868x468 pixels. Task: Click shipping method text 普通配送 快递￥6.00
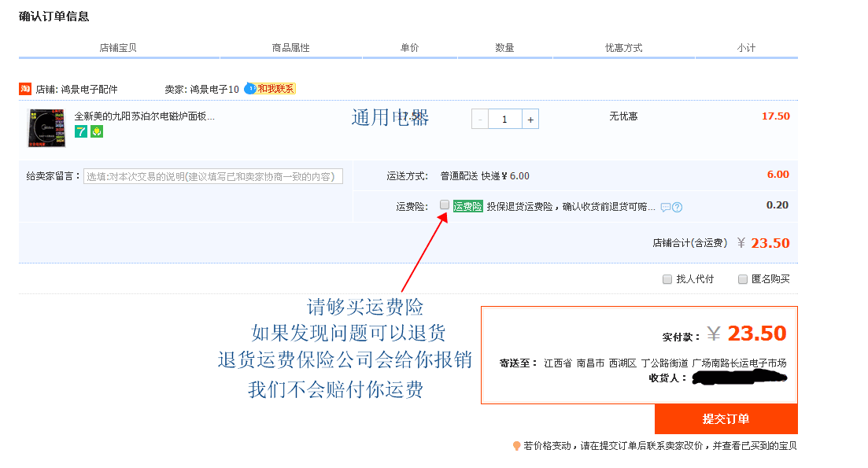pyautogui.click(x=485, y=176)
